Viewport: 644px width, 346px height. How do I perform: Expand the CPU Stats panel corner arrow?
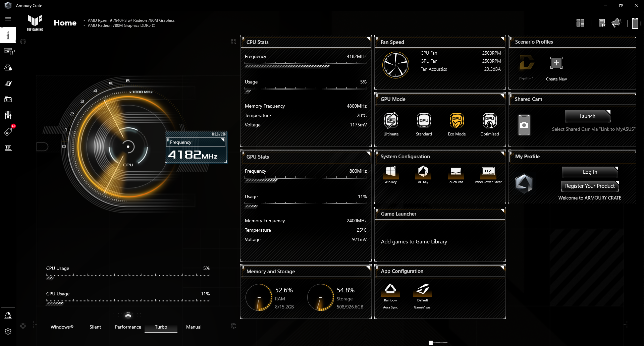[368, 39]
